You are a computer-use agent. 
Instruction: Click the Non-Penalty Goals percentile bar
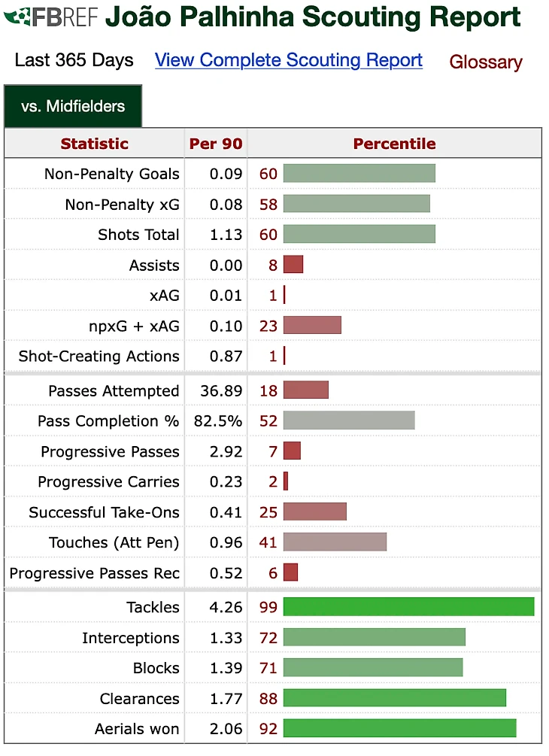[359, 174]
